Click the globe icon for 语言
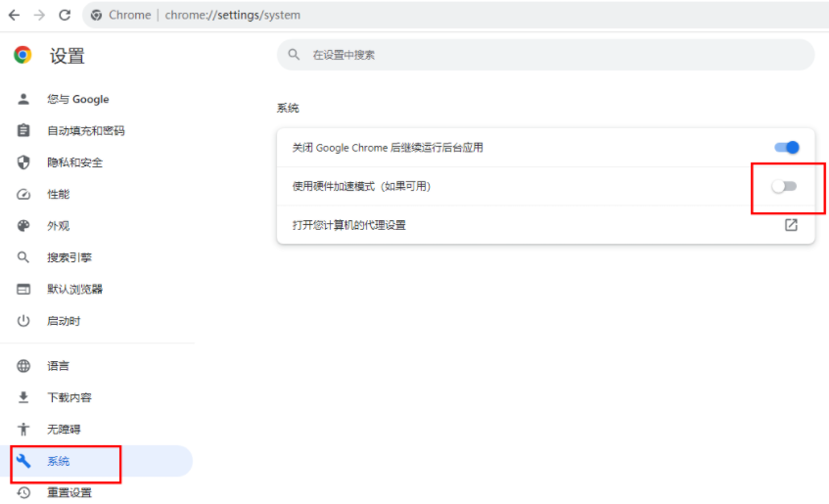Viewport: 829px width, 504px height. click(23, 366)
